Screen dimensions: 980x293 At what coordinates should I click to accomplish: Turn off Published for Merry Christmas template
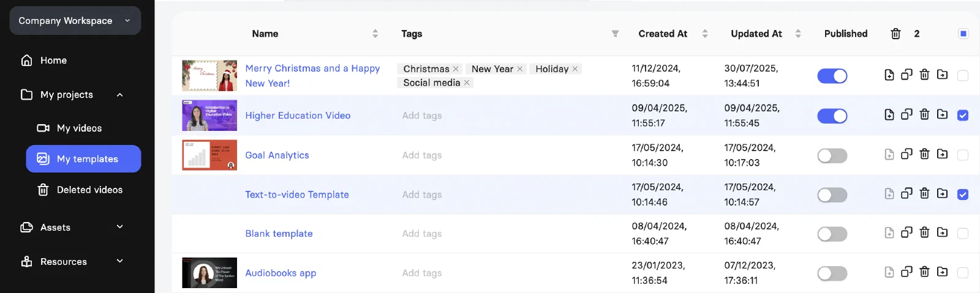[832, 76]
